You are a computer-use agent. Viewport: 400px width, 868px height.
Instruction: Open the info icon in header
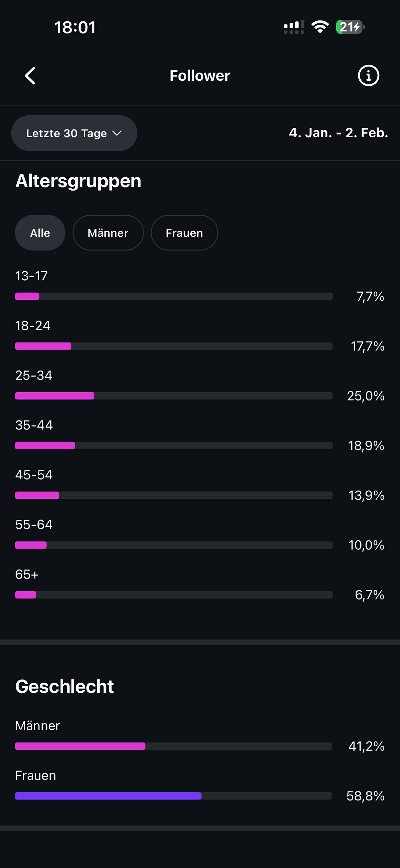369,75
